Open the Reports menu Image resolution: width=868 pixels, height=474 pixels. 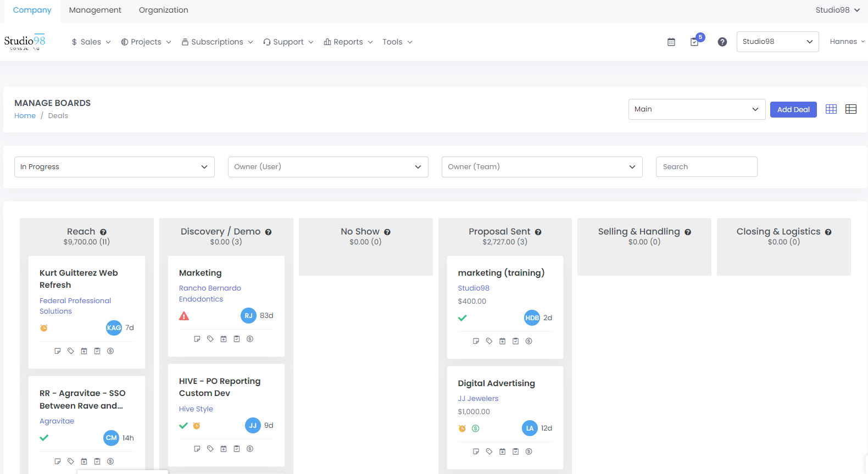click(348, 42)
